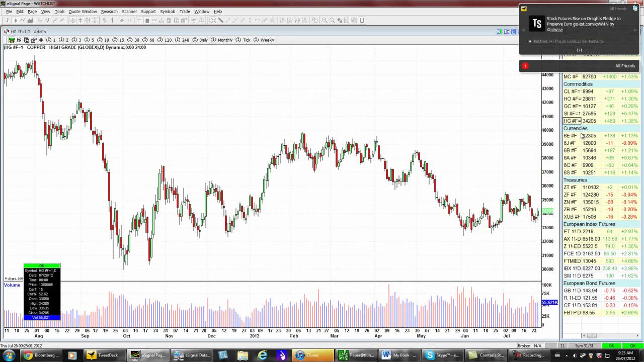The image size is (644, 362).
Task: Select candlestick chart type icon
Action: point(16,21)
